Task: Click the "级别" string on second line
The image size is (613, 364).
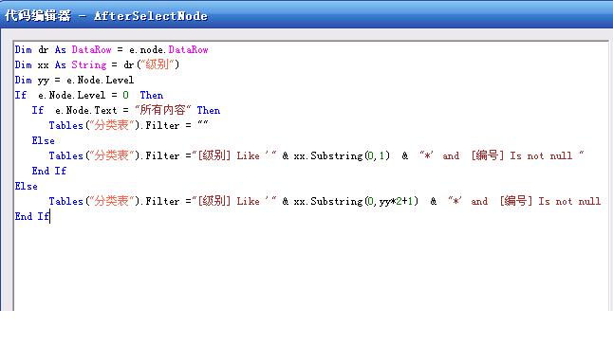Action: click(x=158, y=64)
